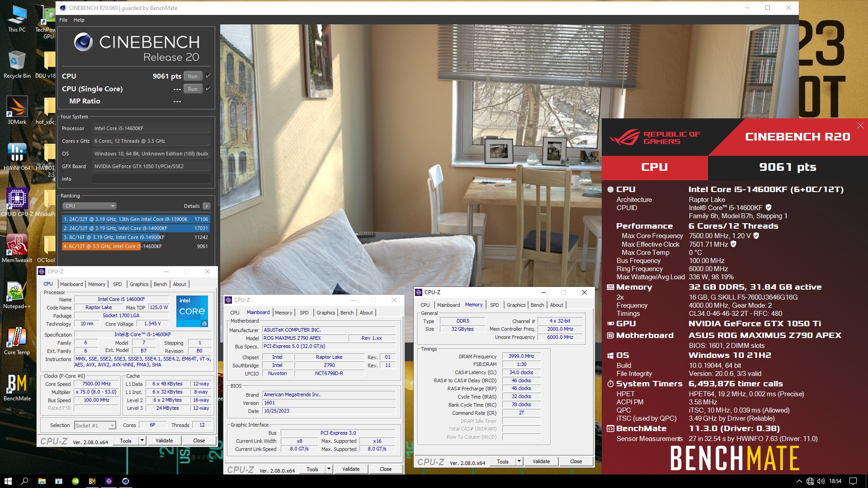Viewport: 868px width, 488px height.
Task: Open the Recycle Bin desktop icon
Action: [x=17, y=64]
